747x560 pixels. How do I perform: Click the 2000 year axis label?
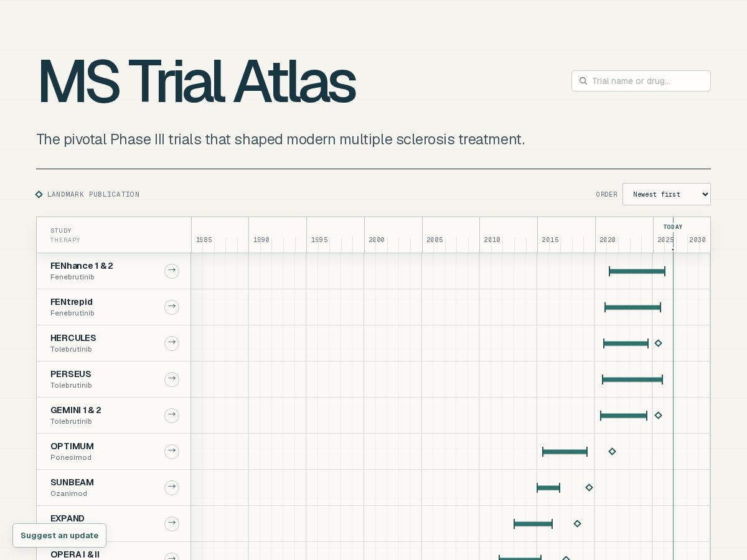pyautogui.click(x=377, y=240)
